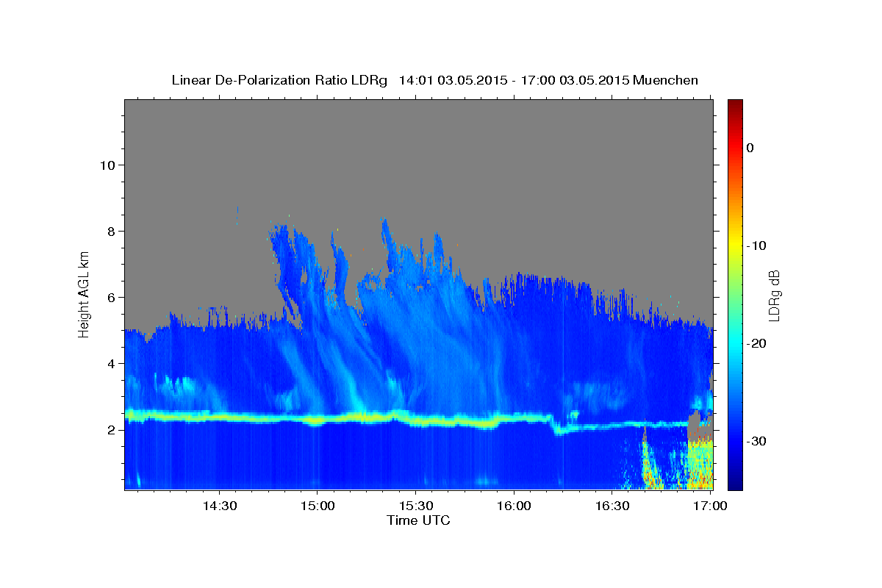Click the plot title text
Screen dimensions: 882x588
434,80
